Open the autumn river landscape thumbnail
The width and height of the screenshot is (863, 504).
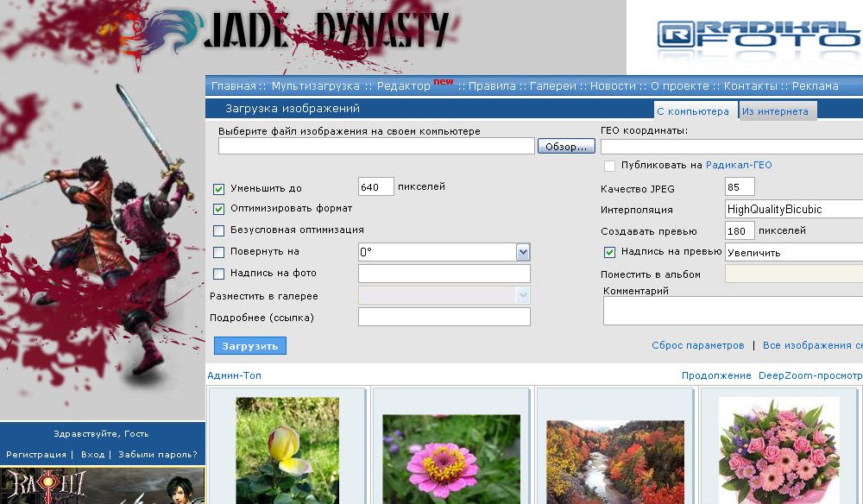pyautogui.click(x=615, y=463)
